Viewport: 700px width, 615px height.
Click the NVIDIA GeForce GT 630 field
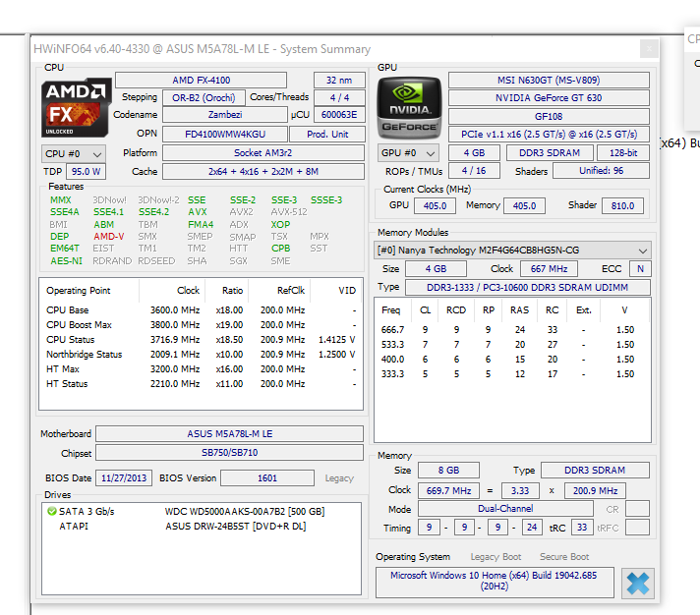coord(549,97)
